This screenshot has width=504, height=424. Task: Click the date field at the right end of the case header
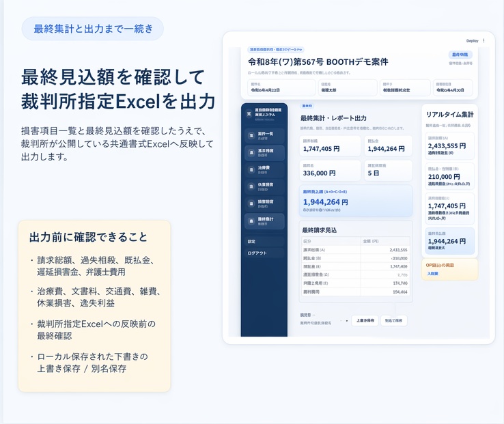pos(453,87)
